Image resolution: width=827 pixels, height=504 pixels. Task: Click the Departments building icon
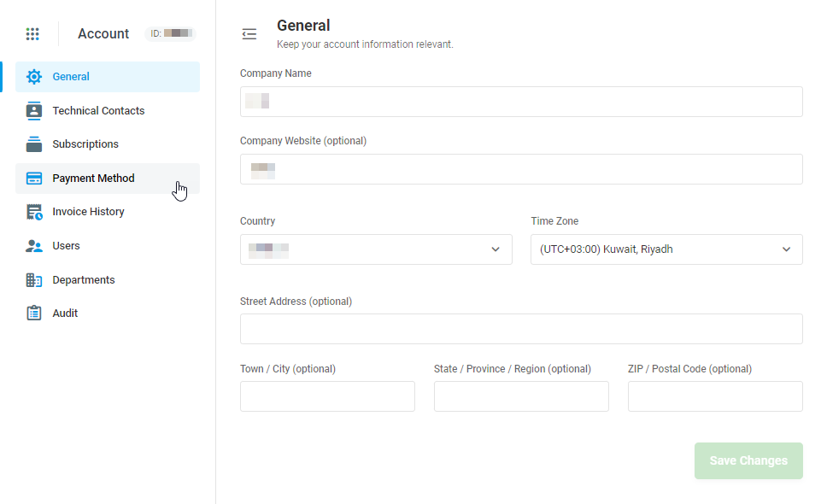point(34,280)
